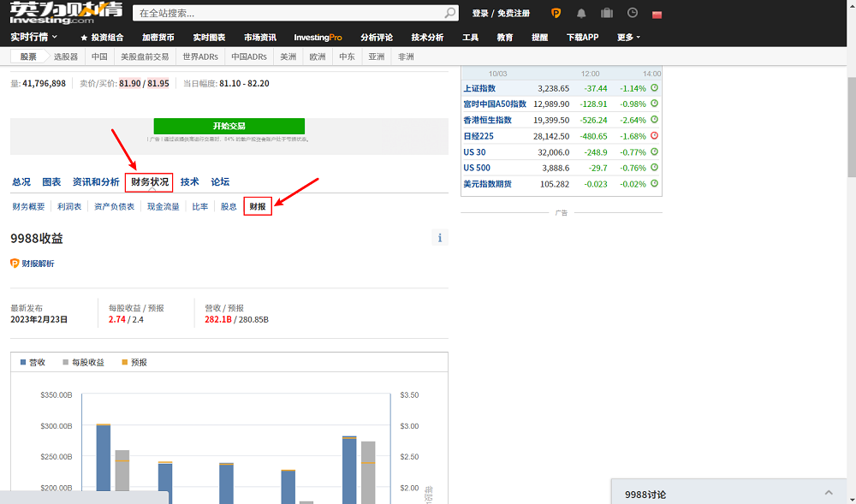Switch to the 资讯和分析 tab

point(96,181)
